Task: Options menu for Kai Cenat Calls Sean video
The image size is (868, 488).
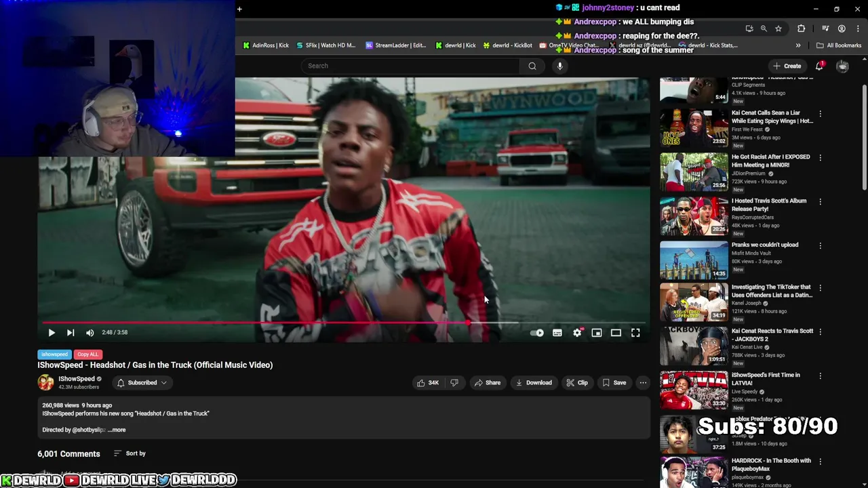Action: pyautogui.click(x=821, y=114)
